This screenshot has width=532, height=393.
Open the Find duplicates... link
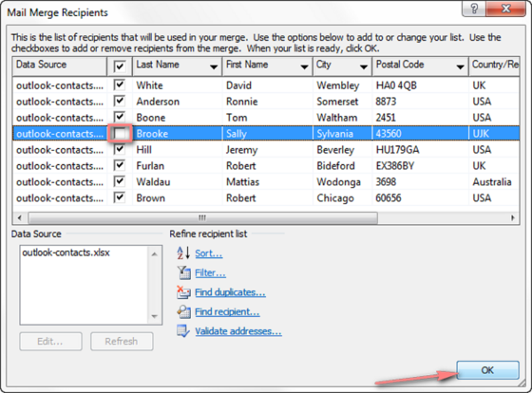[x=230, y=292]
